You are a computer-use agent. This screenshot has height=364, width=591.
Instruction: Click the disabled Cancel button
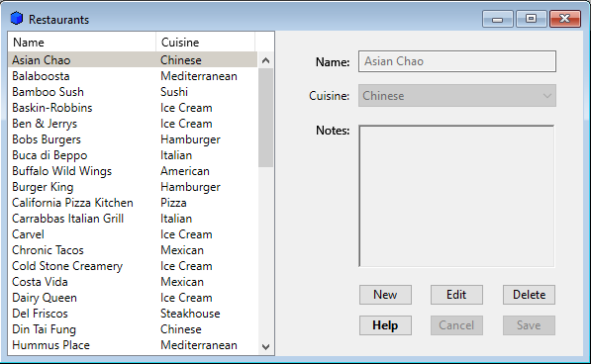(456, 325)
